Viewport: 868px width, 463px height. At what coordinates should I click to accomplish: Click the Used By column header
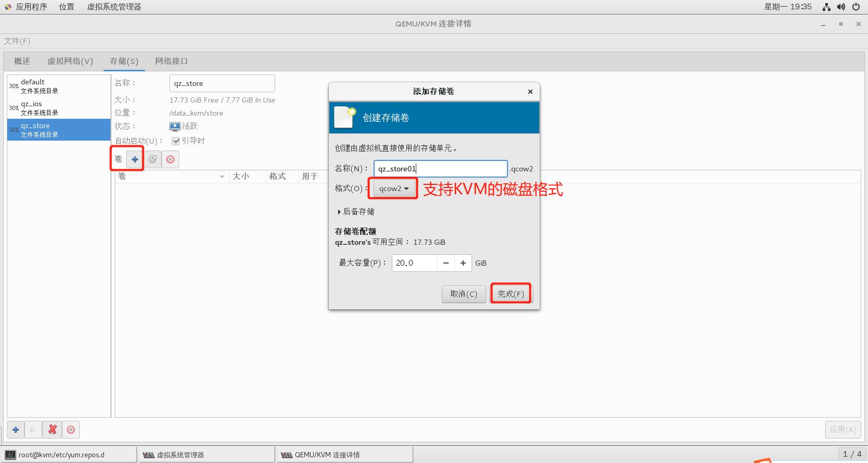[311, 177]
